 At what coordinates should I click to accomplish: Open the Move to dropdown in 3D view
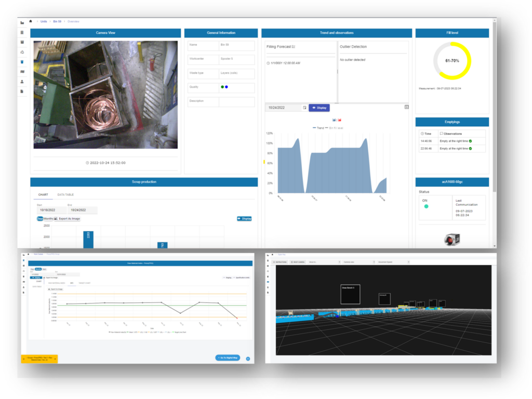click(325, 262)
